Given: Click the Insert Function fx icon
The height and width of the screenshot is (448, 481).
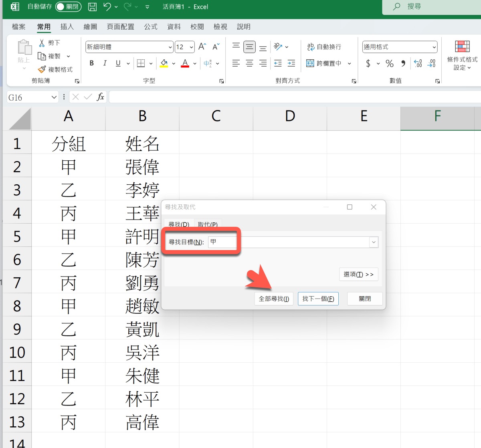Looking at the screenshot, I should pyautogui.click(x=100, y=97).
